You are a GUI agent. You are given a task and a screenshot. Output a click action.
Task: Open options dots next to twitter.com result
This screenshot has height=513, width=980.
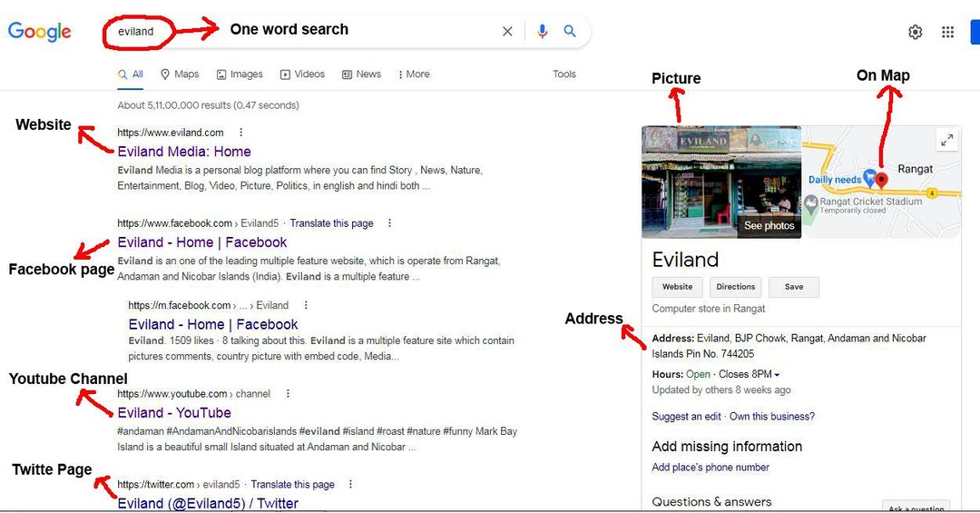[x=350, y=484]
